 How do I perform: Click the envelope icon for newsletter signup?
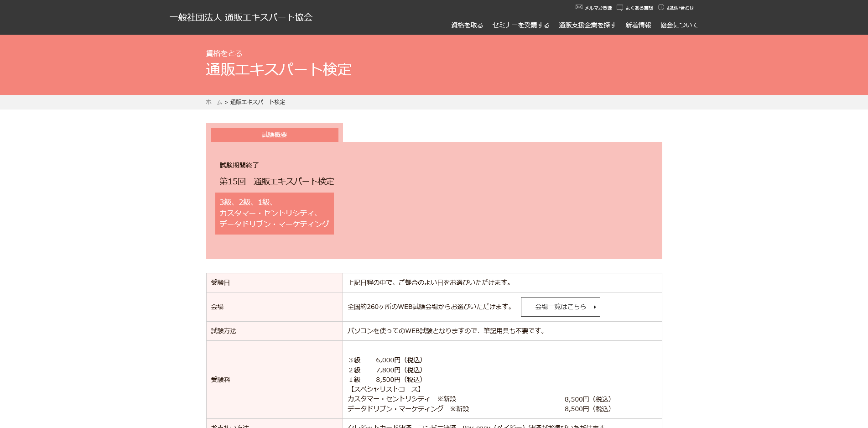[x=579, y=7]
